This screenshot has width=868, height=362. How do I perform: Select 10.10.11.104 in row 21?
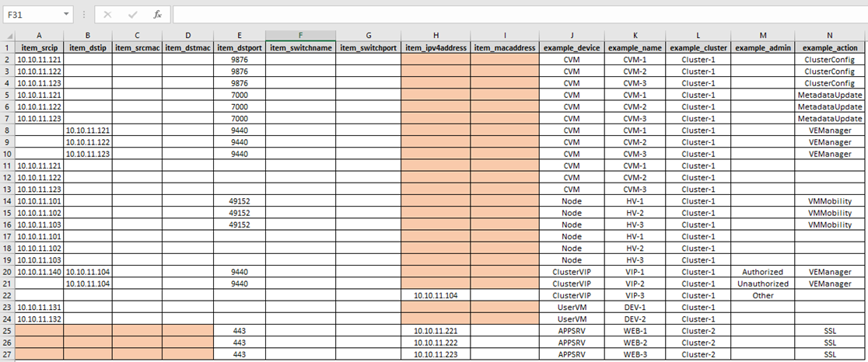[88, 284]
